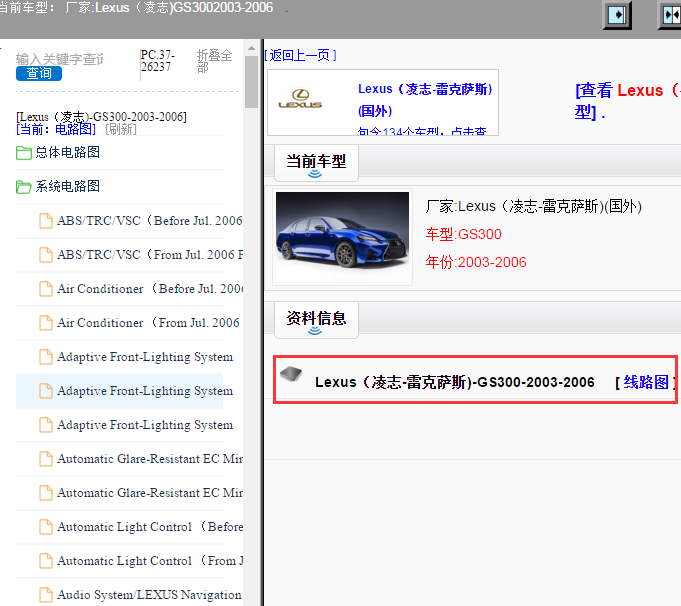Screen dimensions: 681x606
Task: Click the blue Lexus GS car thumbnail
Action: (x=342, y=237)
